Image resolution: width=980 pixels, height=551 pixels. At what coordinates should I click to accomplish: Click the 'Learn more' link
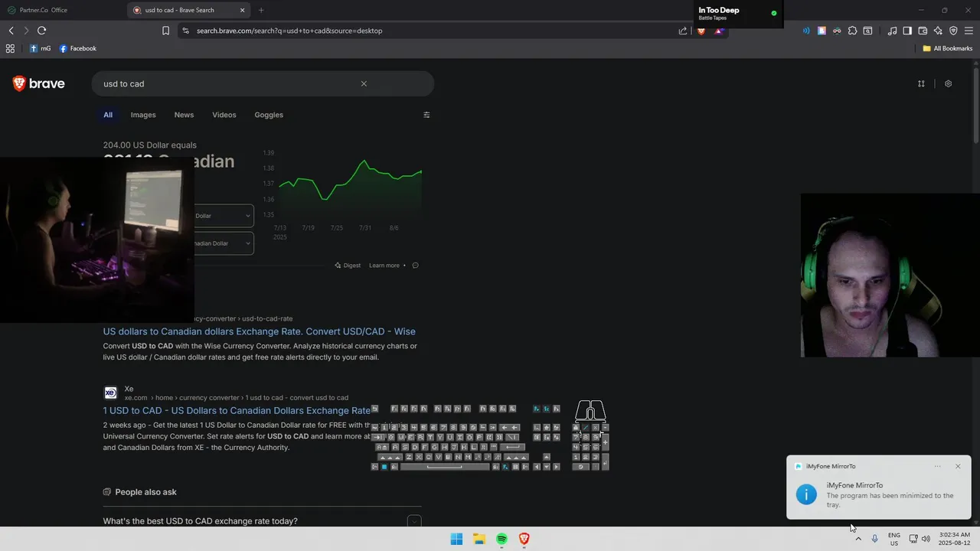(x=384, y=266)
